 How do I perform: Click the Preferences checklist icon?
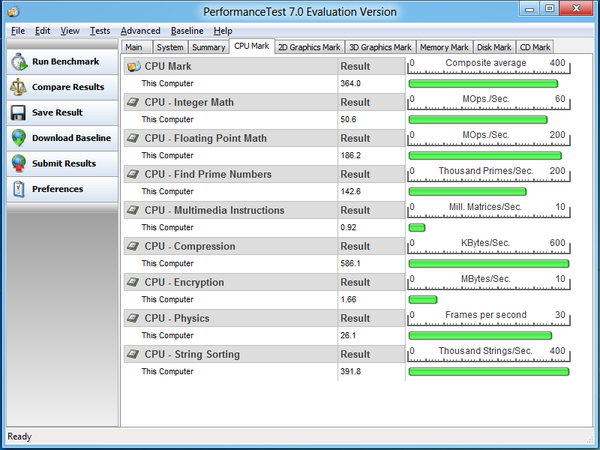pyautogui.click(x=19, y=189)
